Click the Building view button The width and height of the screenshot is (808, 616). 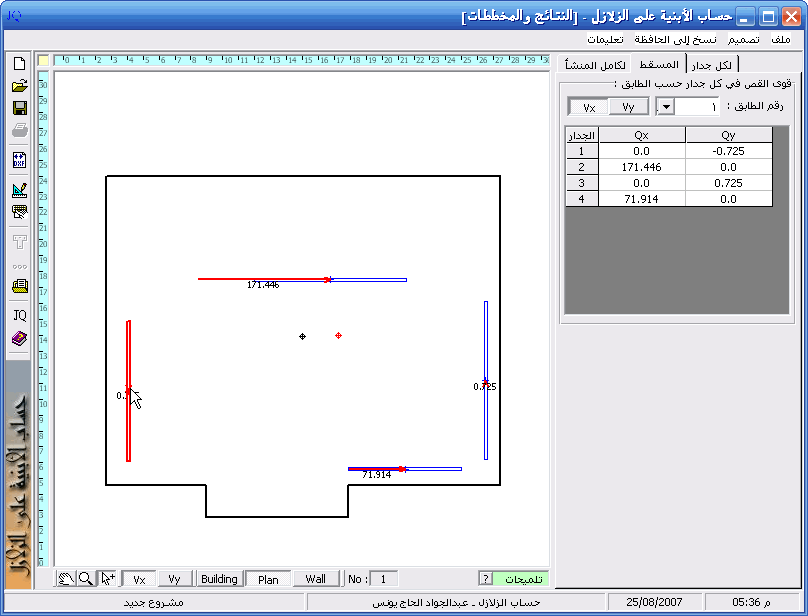pyautogui.click(x=219, y=579)
